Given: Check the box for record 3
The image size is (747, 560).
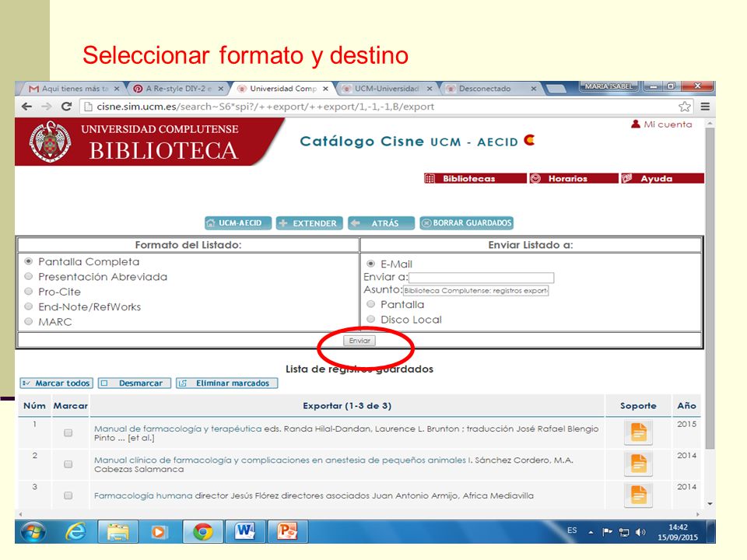Looking at the screenshot, I should (x=68, y=495).
